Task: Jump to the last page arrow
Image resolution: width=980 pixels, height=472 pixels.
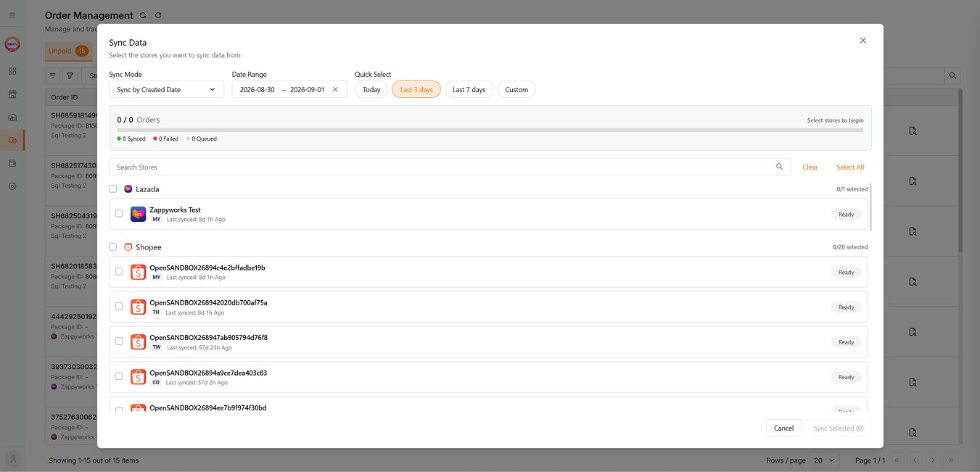Action: pyautogui.click(x=951, y=460)
